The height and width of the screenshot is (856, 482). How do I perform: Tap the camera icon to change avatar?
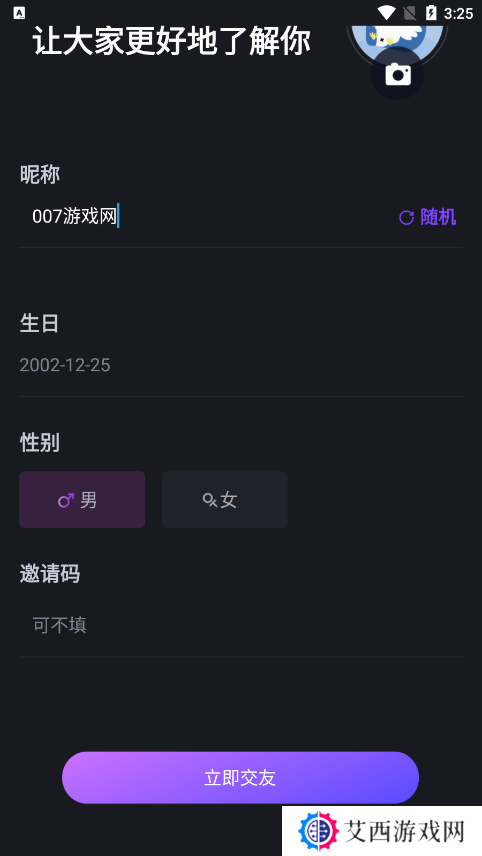(x=397, y=74)
